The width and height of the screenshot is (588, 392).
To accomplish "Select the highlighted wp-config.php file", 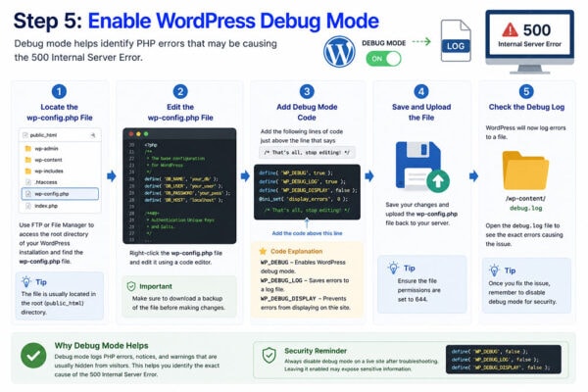I will pos(60,194).
